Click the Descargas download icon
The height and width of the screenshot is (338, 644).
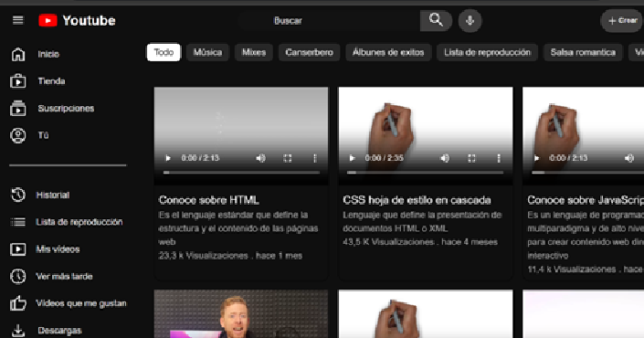pos(18,330)
